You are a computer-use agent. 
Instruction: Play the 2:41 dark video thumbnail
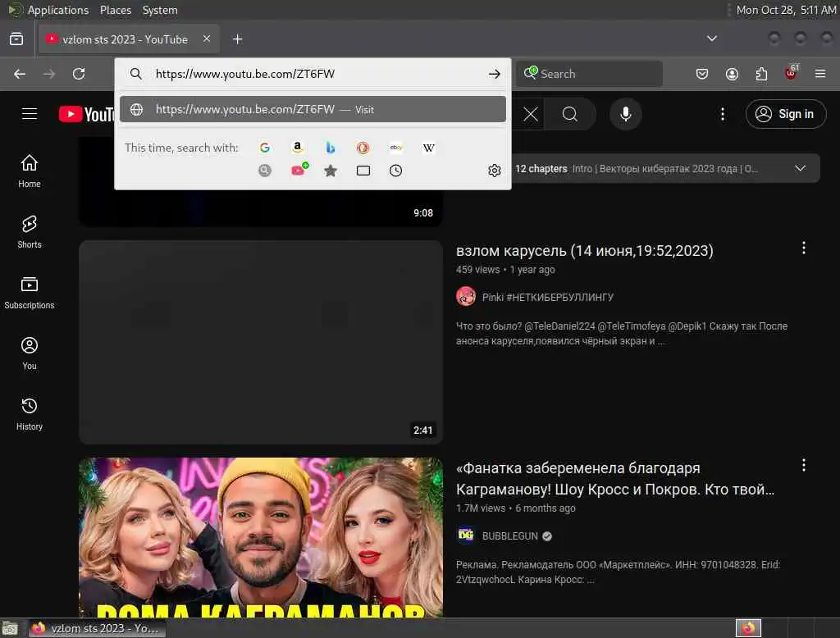pos(261,342)
